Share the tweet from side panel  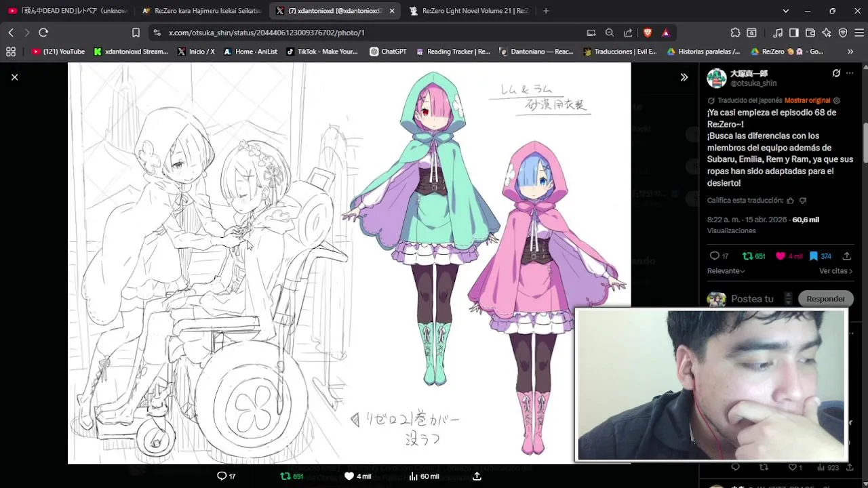pyautogui.click(x=847, y=256)
